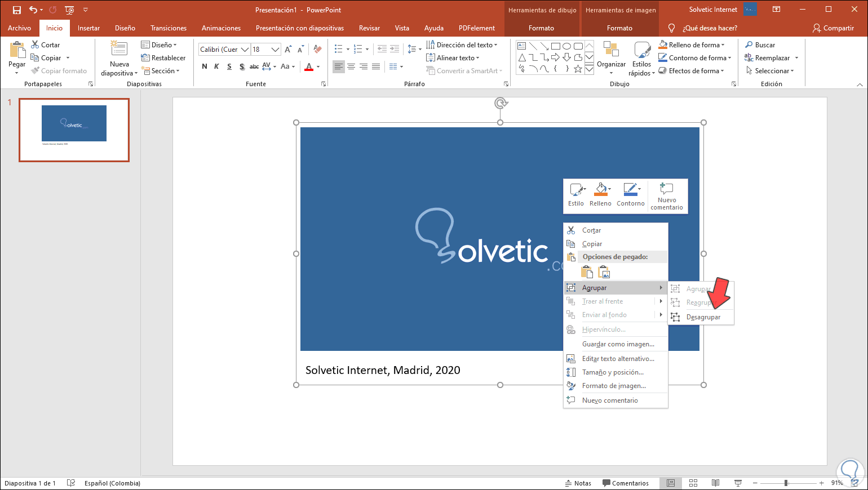
Task: Click the Compartir button
Action: (x=833, y=28)
